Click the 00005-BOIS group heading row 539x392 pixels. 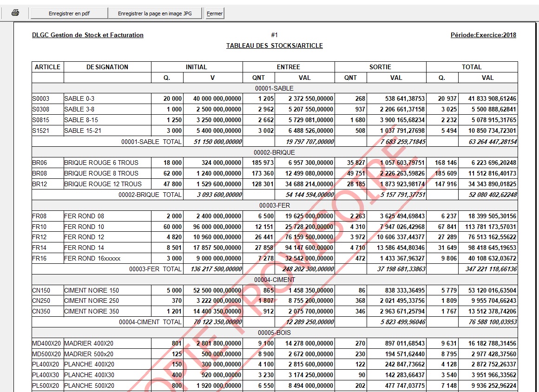(274, 333)
